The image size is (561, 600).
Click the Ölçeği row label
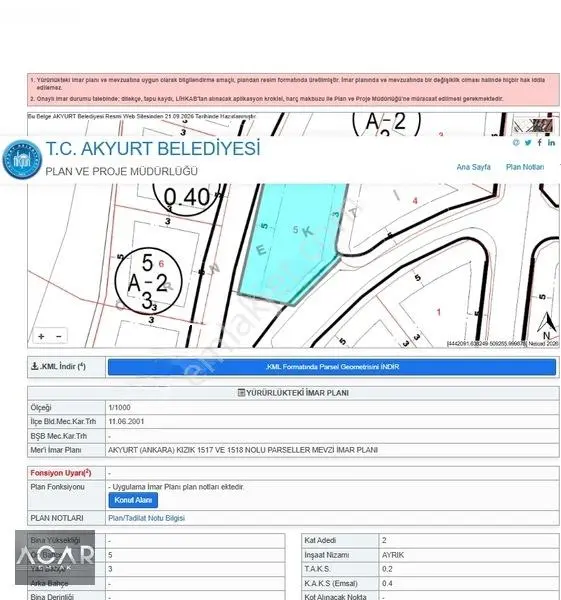click(x=41, y=407)
